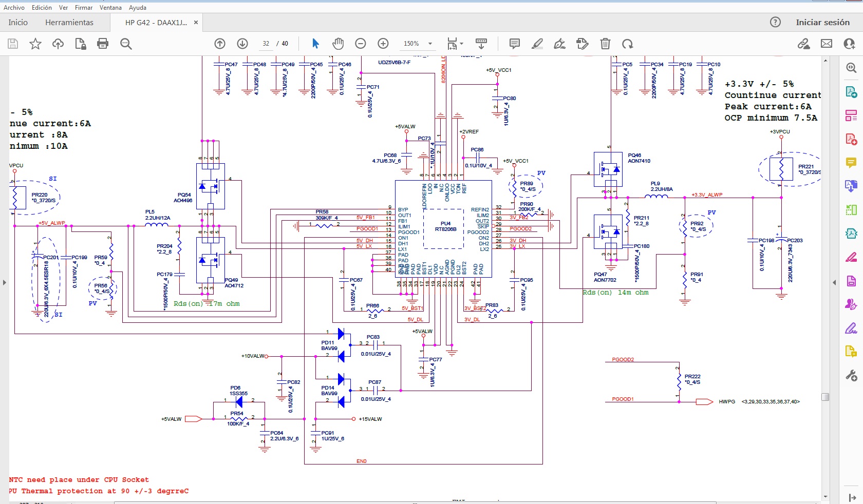Click the Save file icon
The width and height of the screenshot is (863, 504).
pyautogui.click(x=13, y=44)
